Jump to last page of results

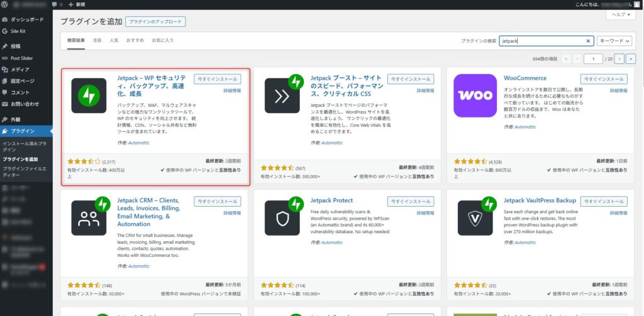click(631, 59)
